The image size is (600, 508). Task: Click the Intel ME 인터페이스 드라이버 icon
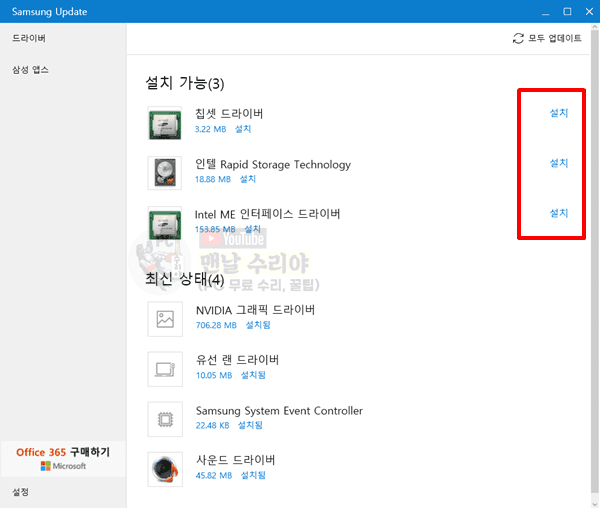165,223
